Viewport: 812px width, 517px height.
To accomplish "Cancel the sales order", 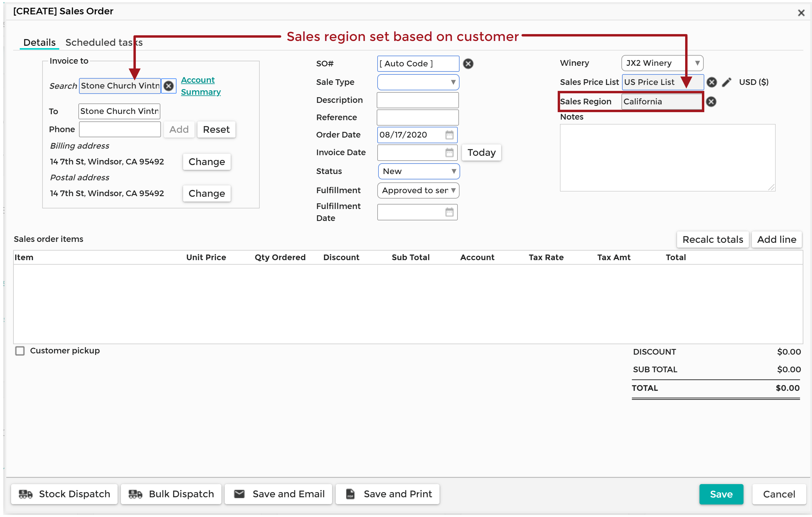I will [x=779, y=494].
